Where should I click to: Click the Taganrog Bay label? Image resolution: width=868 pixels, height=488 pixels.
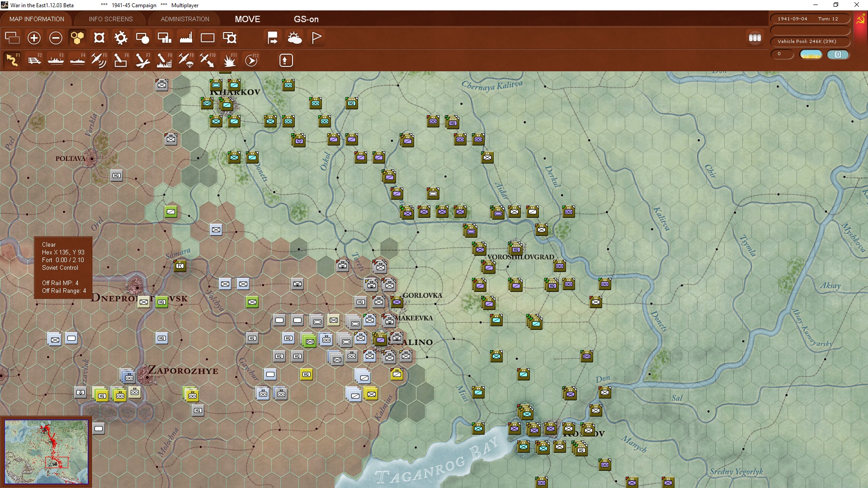click(436, 462)
